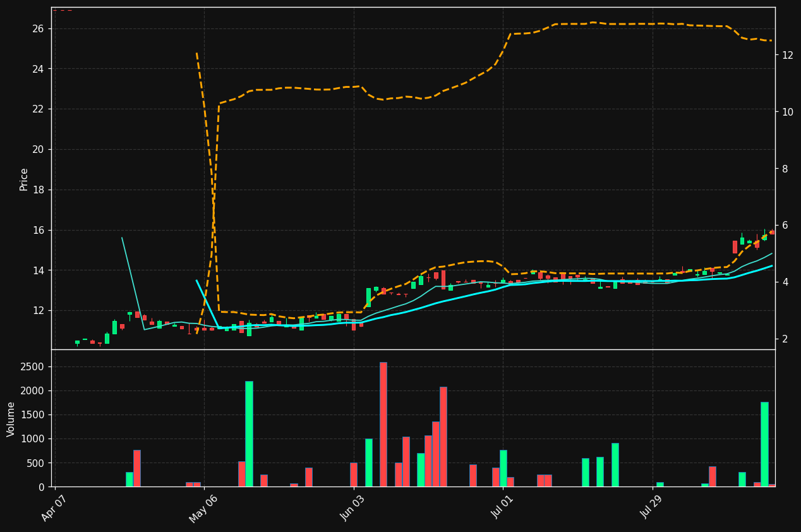The image size is (801, 532).
Task: Click the tallest red volume bar
Action: click(x=383, y=425)
